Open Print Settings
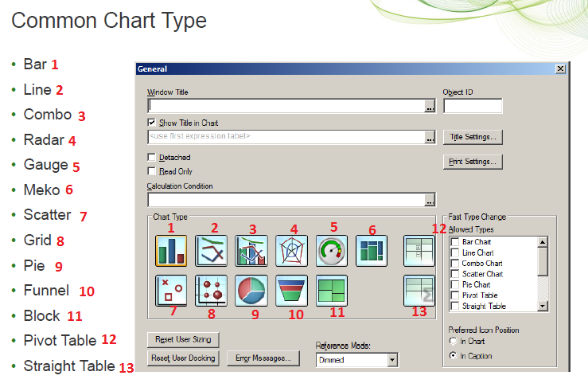588x391 pixels. pyautogui.click(x=473, y=162)
